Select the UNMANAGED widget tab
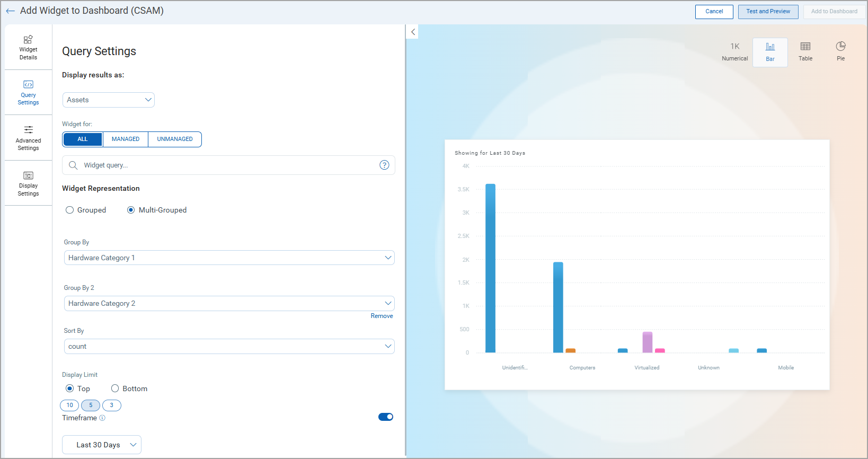The height and width of the screenshot is (459, 868). pyautogui.click(x=175, y=139)
